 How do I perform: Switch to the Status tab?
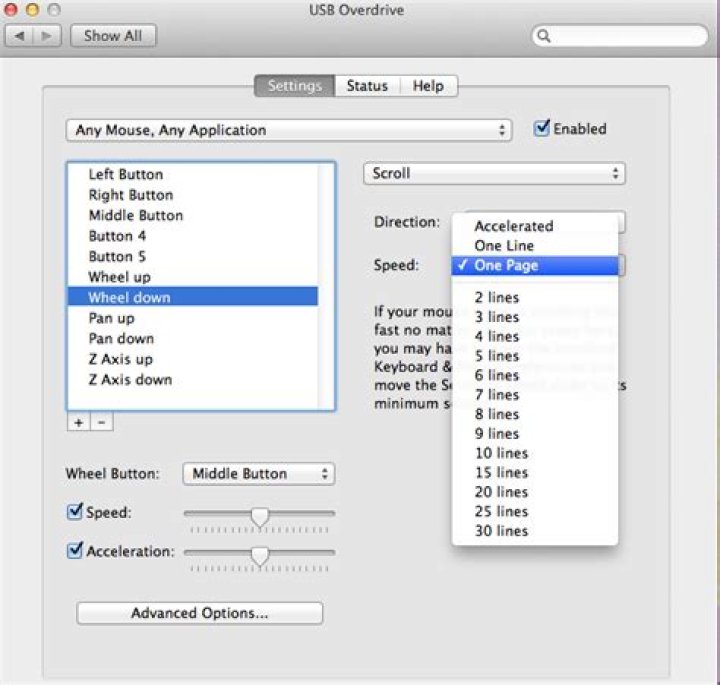tap(367, 86)
